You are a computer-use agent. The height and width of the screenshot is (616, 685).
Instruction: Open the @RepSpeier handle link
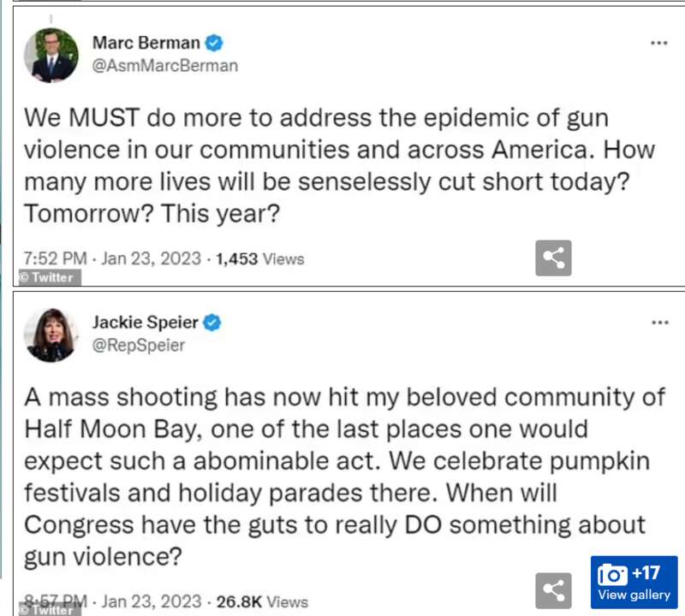(139, 346)
